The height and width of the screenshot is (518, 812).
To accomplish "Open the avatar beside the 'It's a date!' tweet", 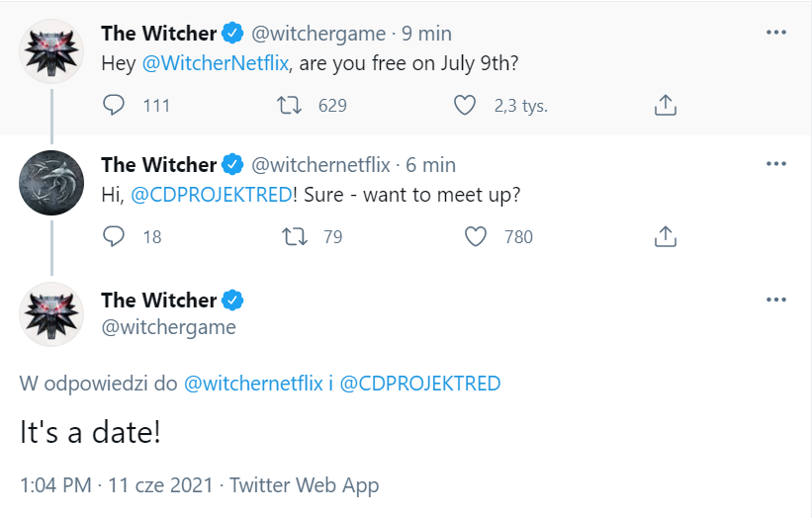I will (x=51, y=314).
